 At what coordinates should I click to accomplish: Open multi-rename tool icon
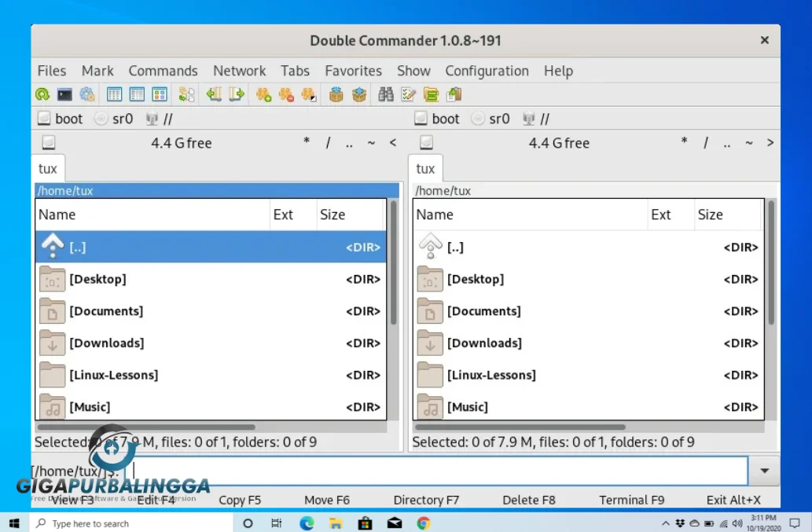click(x=409, y=94)
